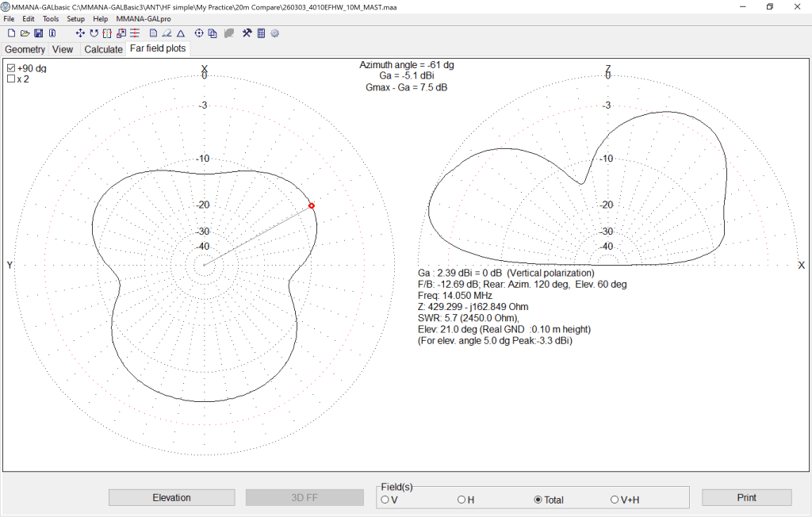Click the triangle icon in toolbar
The height and width of the screenshot is (517, 812).
pyautogui.click(x=181, y=33)
